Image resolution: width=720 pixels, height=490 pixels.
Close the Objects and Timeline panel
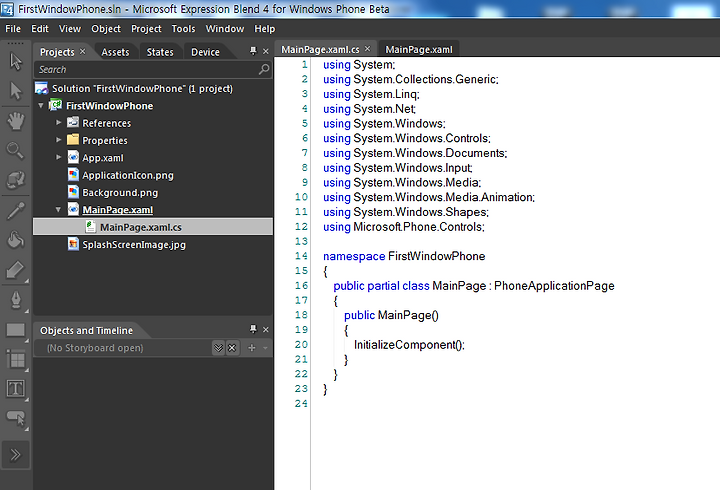[265, 330]
